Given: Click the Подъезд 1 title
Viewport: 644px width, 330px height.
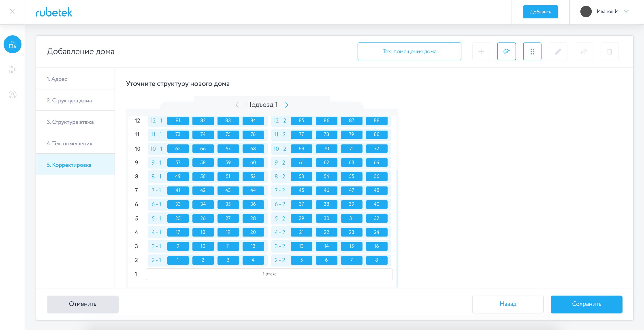Looking at the screenshot, I should coord(262,105).
